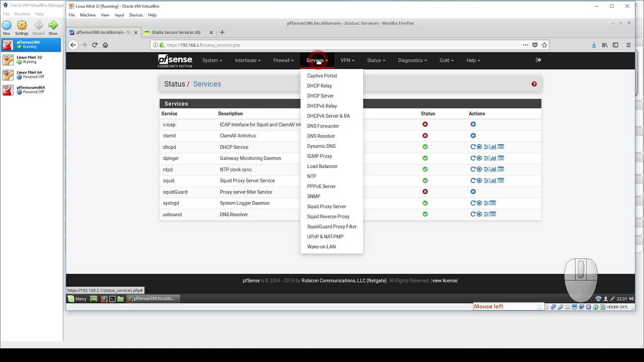Open a new Firefox tab

tap(222, 32)
